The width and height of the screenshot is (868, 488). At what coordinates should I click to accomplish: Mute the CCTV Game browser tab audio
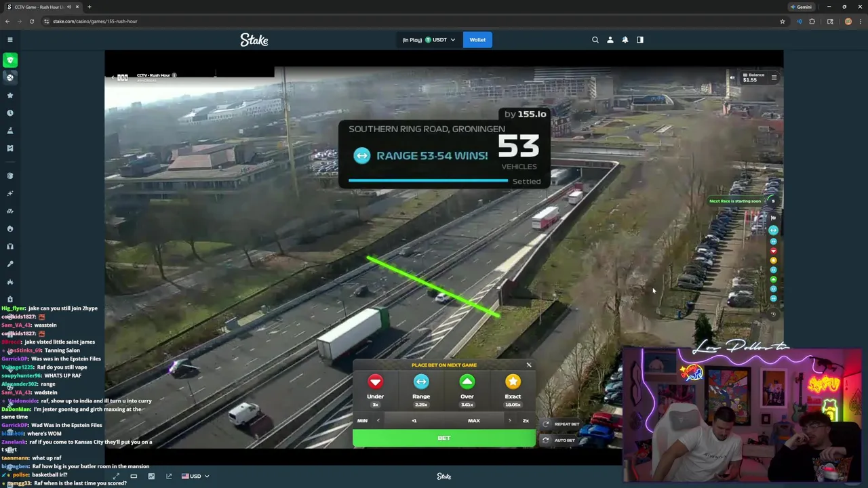[x=68, y=7]
